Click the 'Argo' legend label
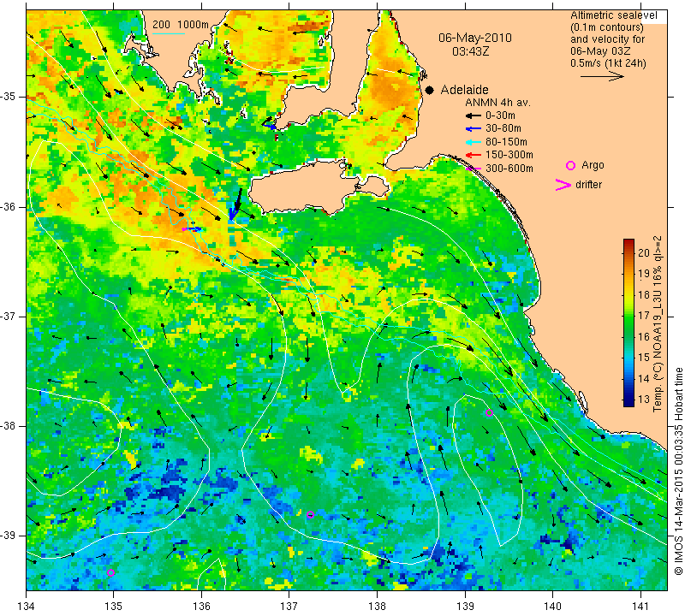The height and width of the screenshot is (616, 685). [x=593, y=165]
